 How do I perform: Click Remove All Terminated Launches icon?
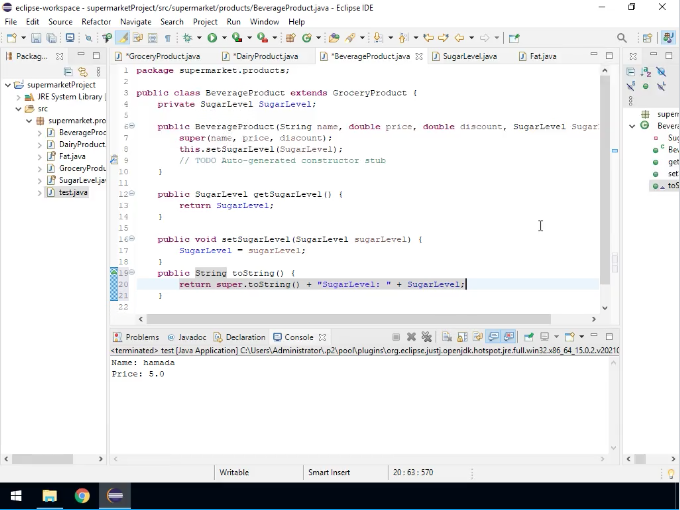pos(426,337)
